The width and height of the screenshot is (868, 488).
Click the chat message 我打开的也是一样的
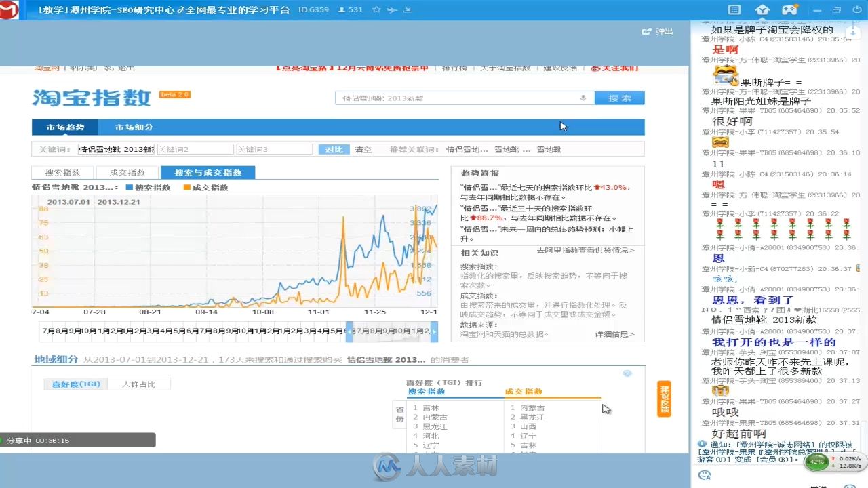tap(774, 342)
